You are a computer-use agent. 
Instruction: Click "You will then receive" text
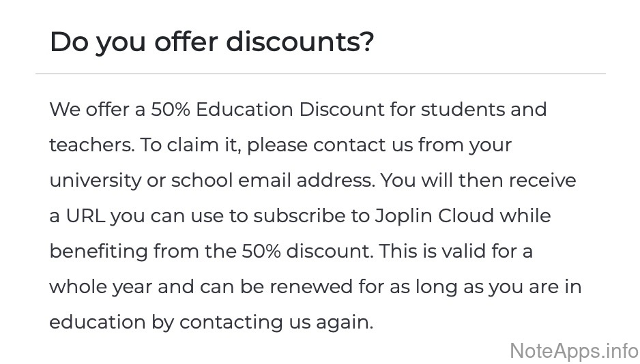pyautogui.click(x=478, y=180)
